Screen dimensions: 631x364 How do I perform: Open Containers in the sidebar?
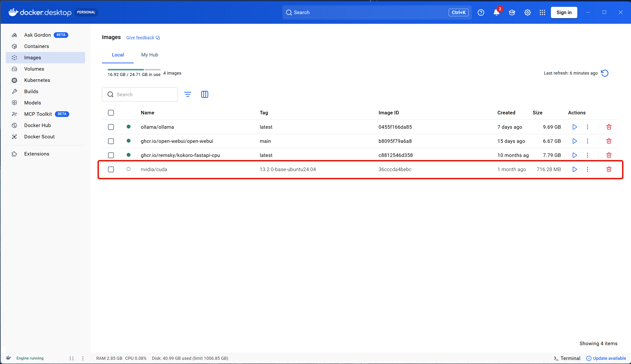pyautogui.click(x=37, y=46)
